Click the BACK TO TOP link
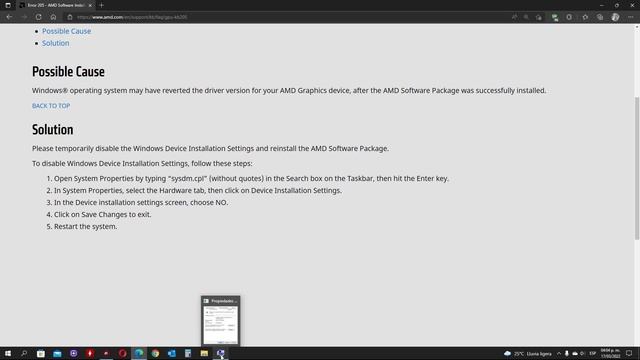Viewport: 640px width, 360px height. tap(51, 106)
